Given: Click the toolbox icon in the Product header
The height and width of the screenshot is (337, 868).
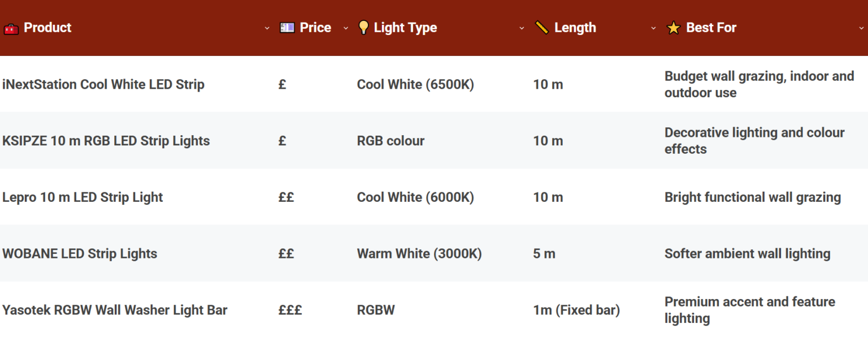Looking at the screenshot, I should click(12, 27).
